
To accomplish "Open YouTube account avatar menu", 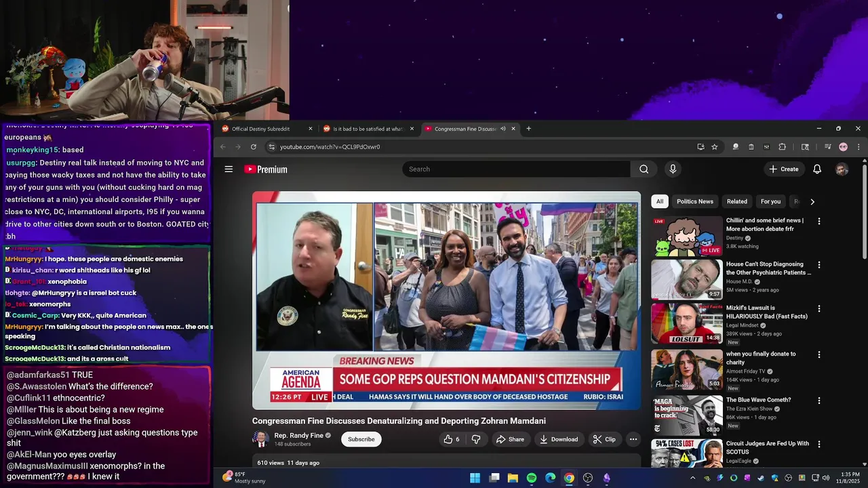I will click(842, 169).
